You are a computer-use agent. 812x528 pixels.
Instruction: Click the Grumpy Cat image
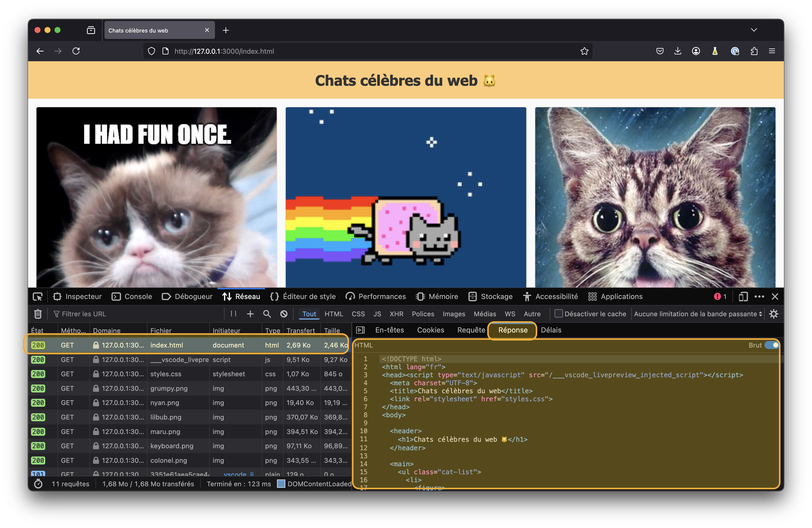[156, 197]
